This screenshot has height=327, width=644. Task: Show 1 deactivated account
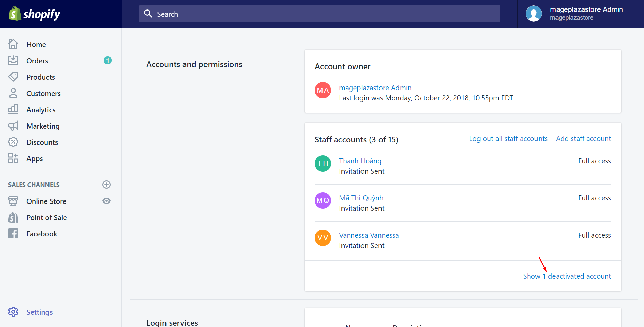[x=567, y=276]
